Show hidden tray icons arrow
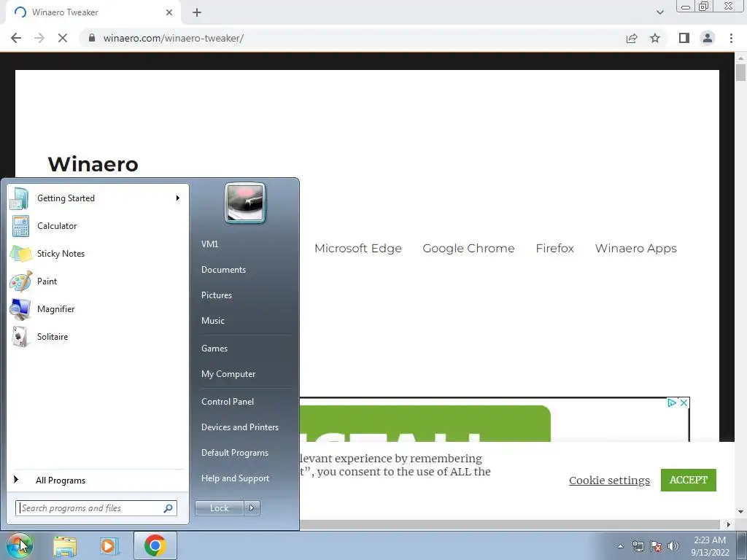 point(620,546)
